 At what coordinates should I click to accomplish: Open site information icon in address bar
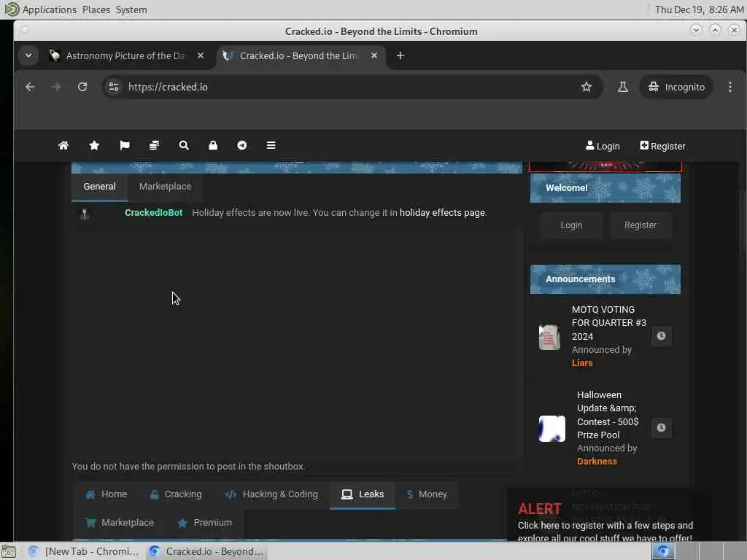114,87
